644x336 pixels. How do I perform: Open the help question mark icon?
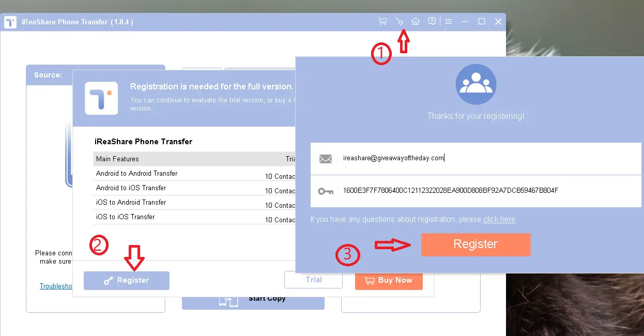[x=432, y=22]
